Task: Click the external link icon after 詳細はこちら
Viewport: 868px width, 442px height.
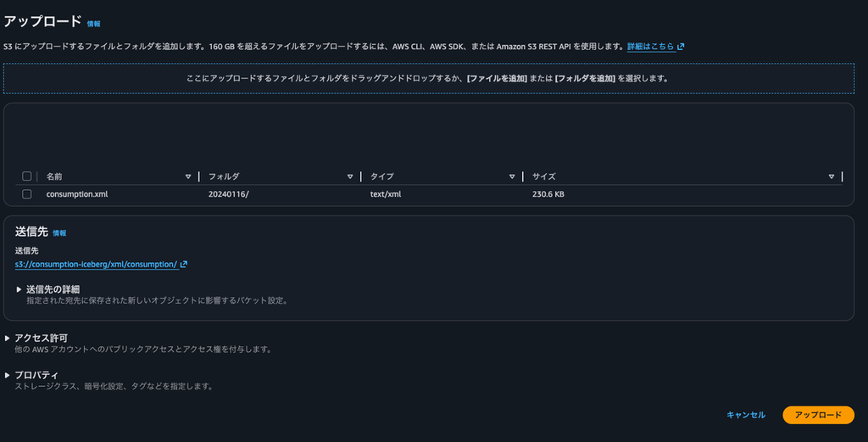Action: click(681, 47)
